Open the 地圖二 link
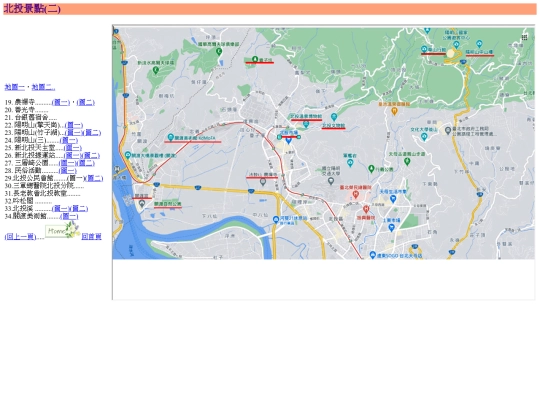 point(43,87)
